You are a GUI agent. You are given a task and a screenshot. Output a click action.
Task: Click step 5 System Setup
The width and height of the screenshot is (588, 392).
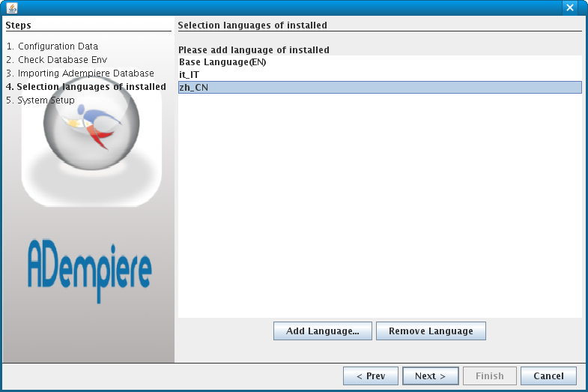(x=40, y=100)
